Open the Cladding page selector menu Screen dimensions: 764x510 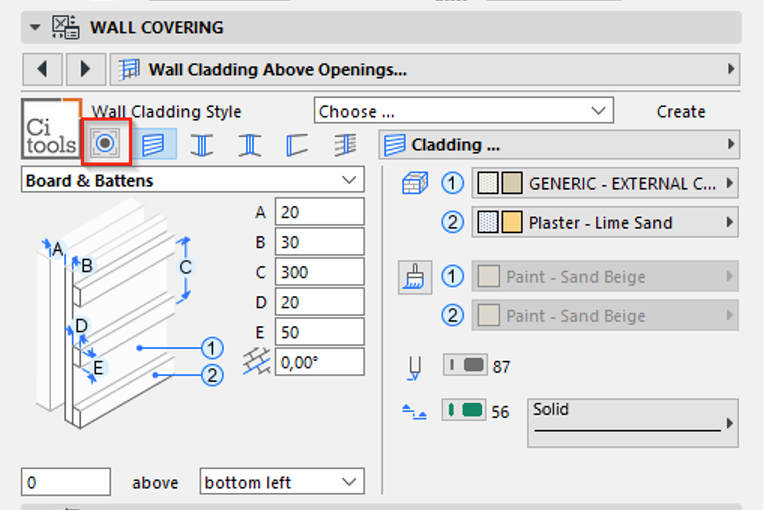(559, 145)
